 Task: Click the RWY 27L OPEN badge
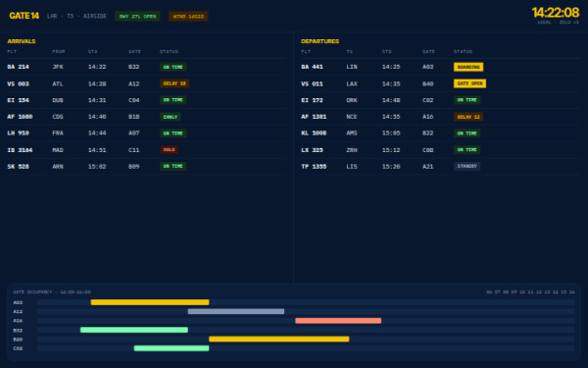(137, 16)
